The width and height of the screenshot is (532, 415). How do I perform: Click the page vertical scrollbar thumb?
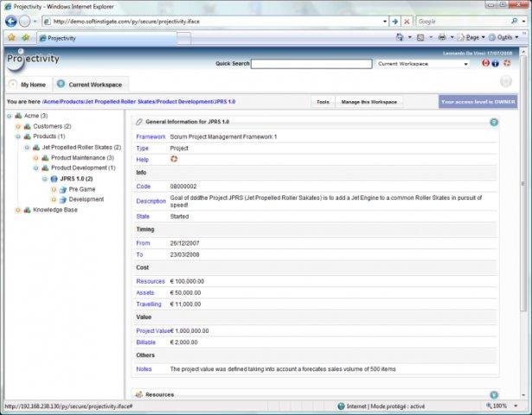click(x=522, y=184)
